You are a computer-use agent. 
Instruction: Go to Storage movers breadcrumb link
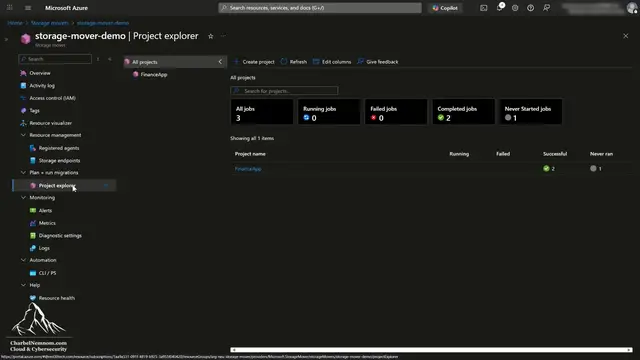pyautogui.click(x=50, y=23)
